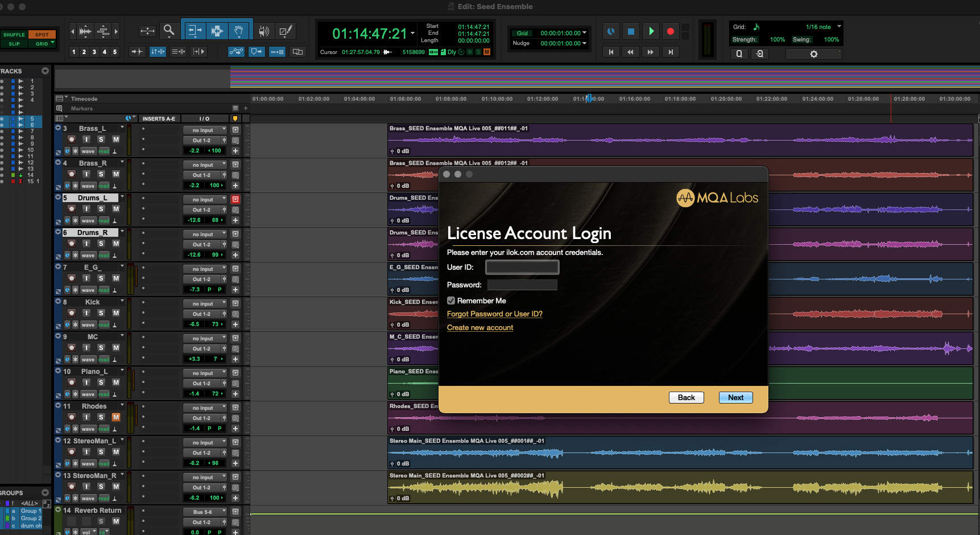Click Kick track elastic audio clock icon

[68, 324]
